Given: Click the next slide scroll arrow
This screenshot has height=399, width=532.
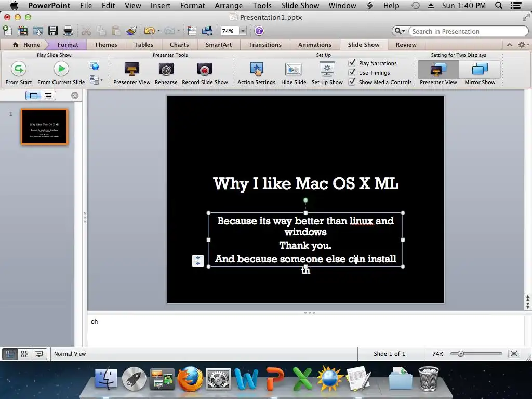Looking at the screenshot, I should 528,305.
